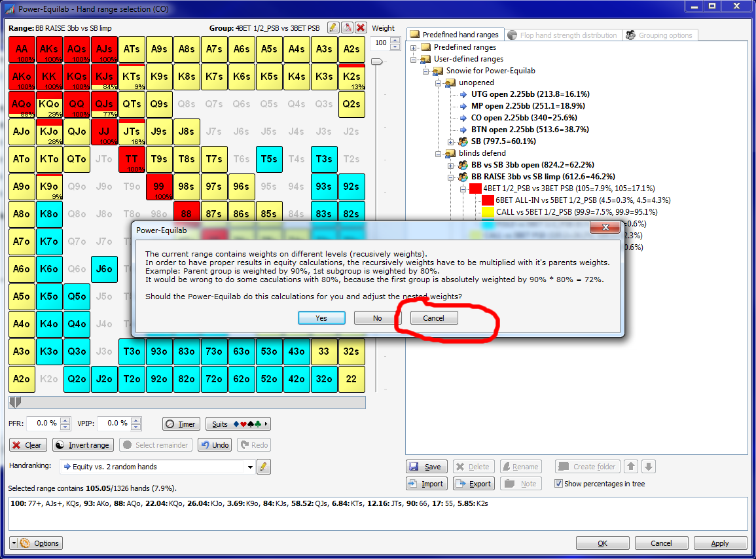Toggle the T5s hand cell
Image resolution: width=756 pixels, height=559 pixels.
tap(269, 159)
